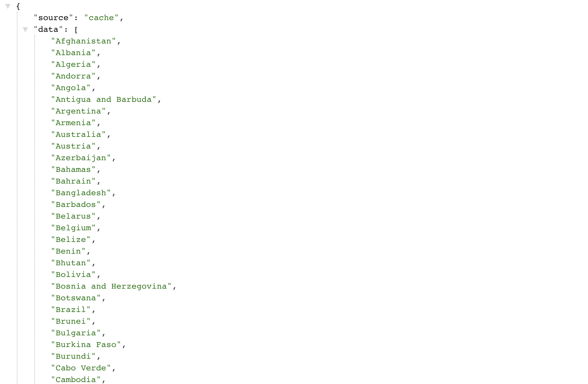Click the "Bosnia and Herzegovina" value
The width and height of the screenshot is (588, 384).
[x=111, y=286]
